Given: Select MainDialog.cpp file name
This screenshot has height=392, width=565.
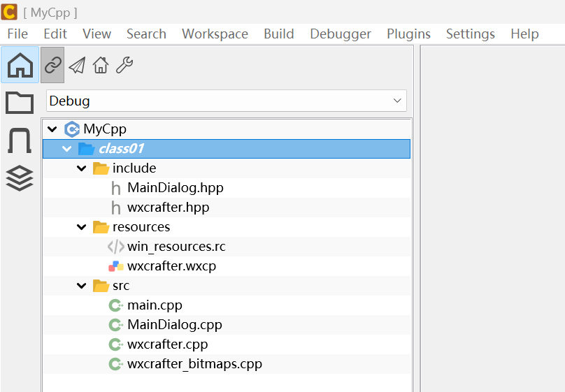Looking at the screenshot, I should tap(174, 325).
